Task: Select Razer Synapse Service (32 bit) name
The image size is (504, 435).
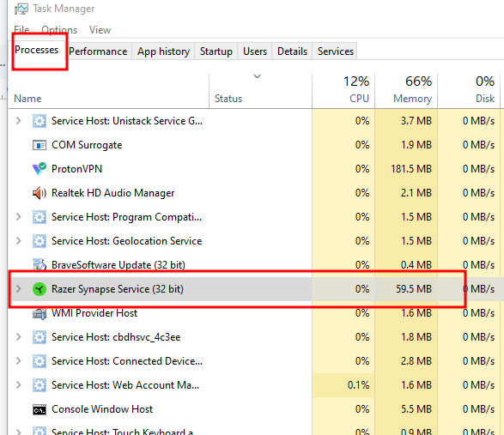Action: coord(118,289)
